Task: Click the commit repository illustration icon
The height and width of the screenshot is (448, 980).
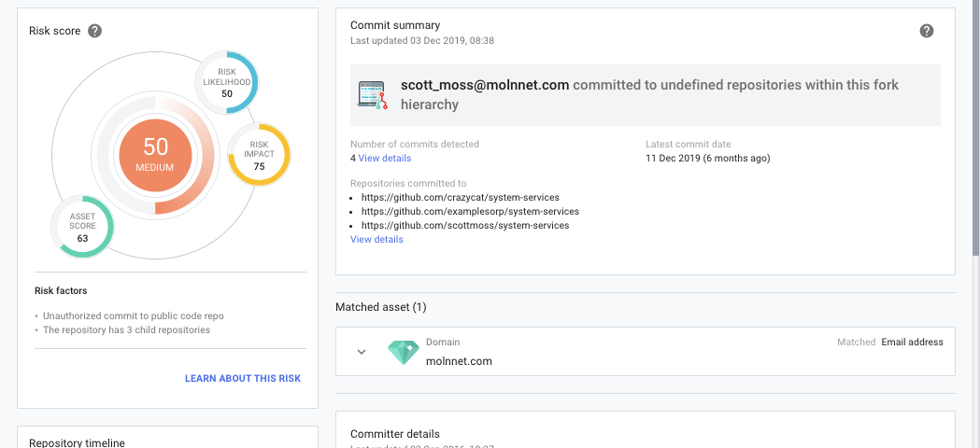Action: click(373, 95)
